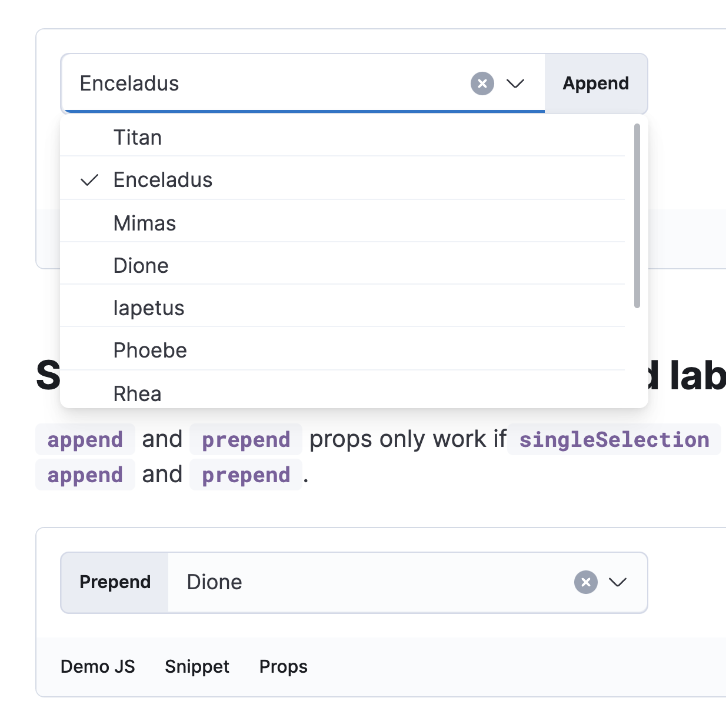The width and height of the screenshot is (726, 728).
Task: Open the Props tab
Action: [x=284, y=667]
